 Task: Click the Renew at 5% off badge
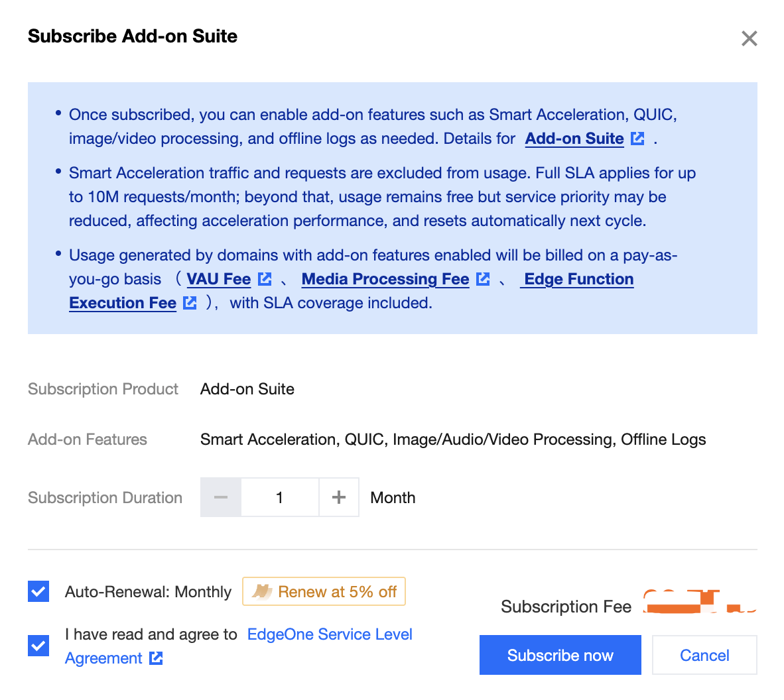324,591
